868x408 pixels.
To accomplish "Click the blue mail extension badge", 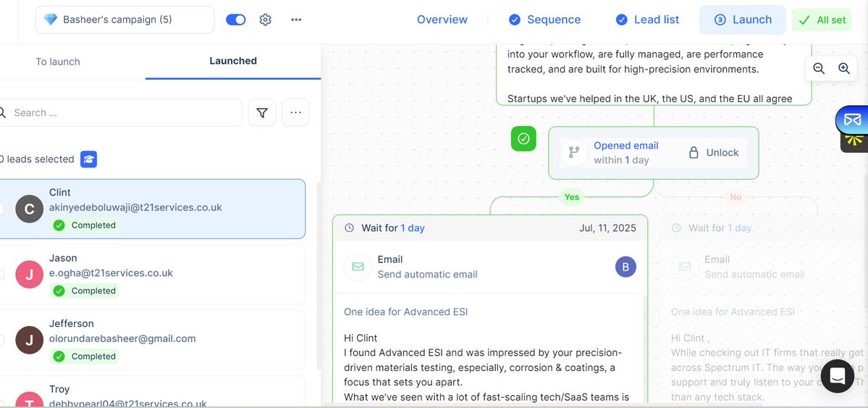I will 852,119.
